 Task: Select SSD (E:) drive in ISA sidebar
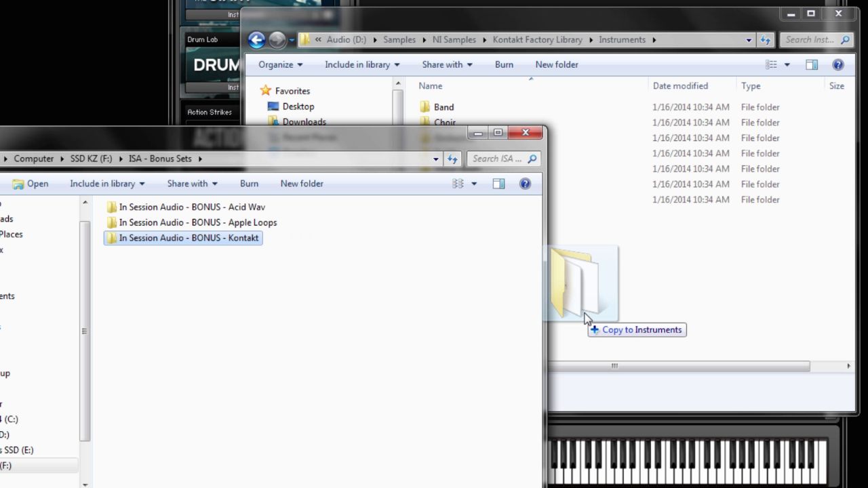pos(17,450)
